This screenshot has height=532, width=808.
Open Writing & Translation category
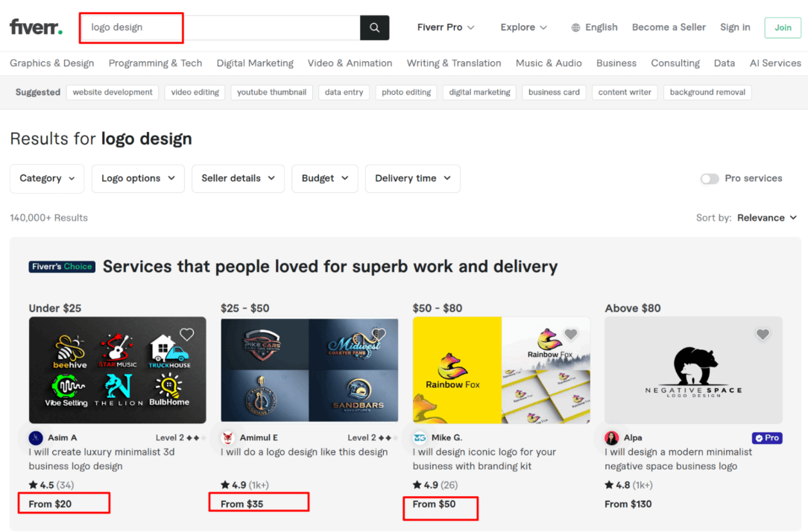pos(454,63)
